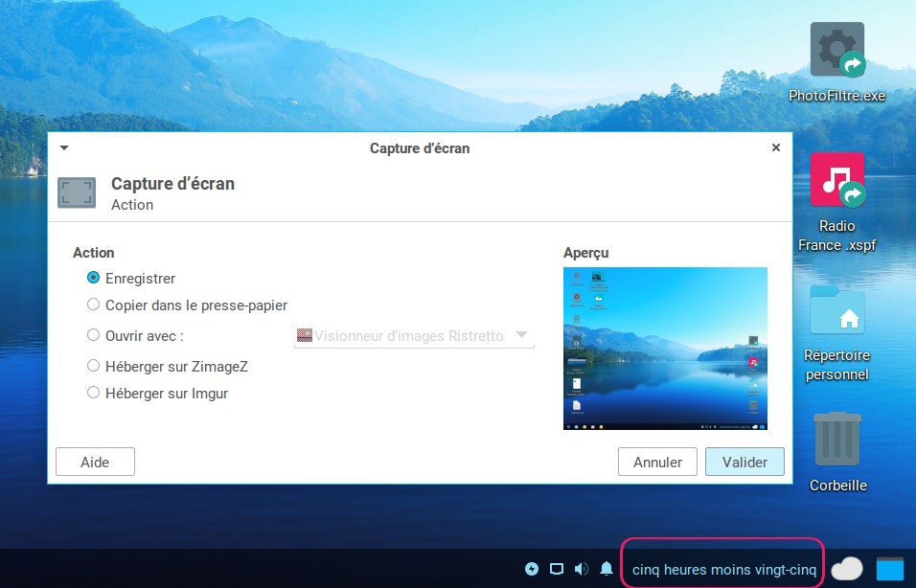Select Héberger sur ZimageZ option
Screen dimensions: 916x588
click(93, 365)
